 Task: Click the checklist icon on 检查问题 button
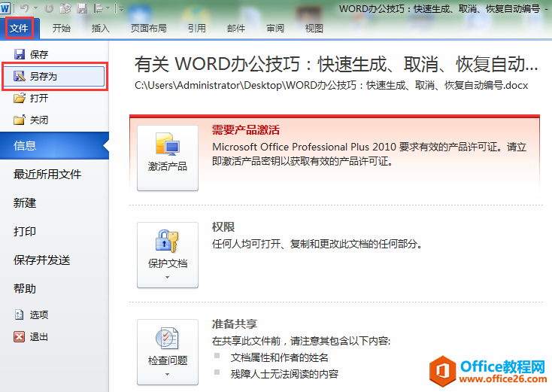[167, 338]
